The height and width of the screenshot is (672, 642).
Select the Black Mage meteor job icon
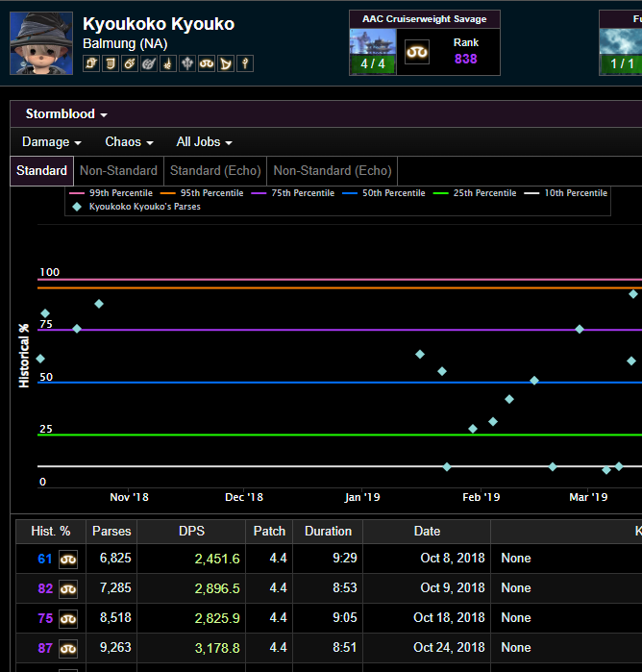(x=130, y=63)
